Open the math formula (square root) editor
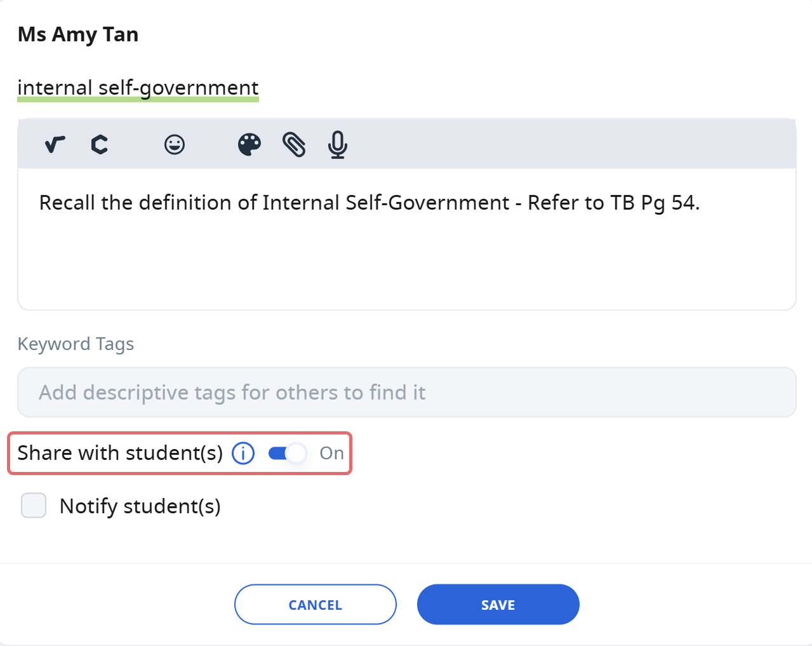 [x=55, y=144]
